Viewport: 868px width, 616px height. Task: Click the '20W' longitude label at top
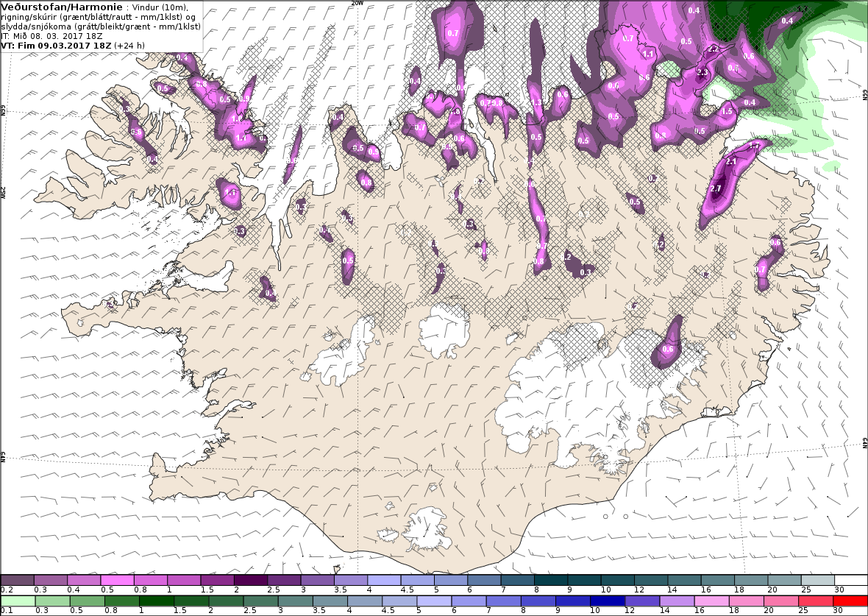click(x=358, y=3)
